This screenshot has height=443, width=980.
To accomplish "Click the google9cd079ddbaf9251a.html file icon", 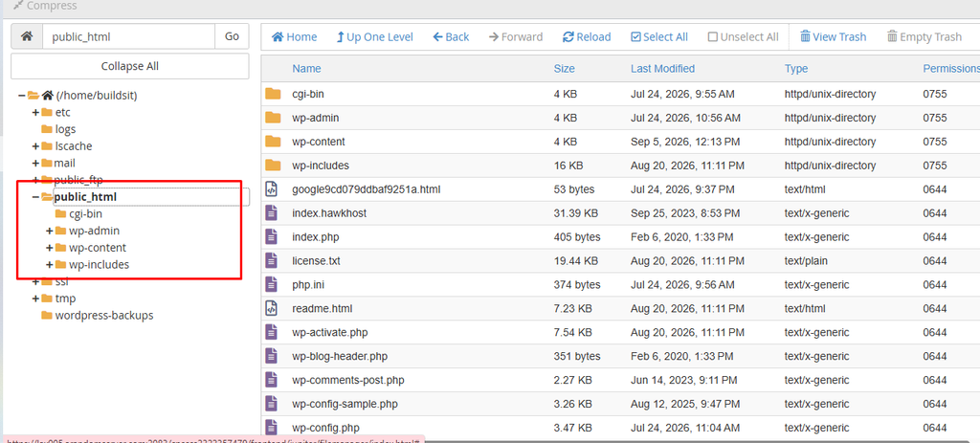I will click(271, 188).
